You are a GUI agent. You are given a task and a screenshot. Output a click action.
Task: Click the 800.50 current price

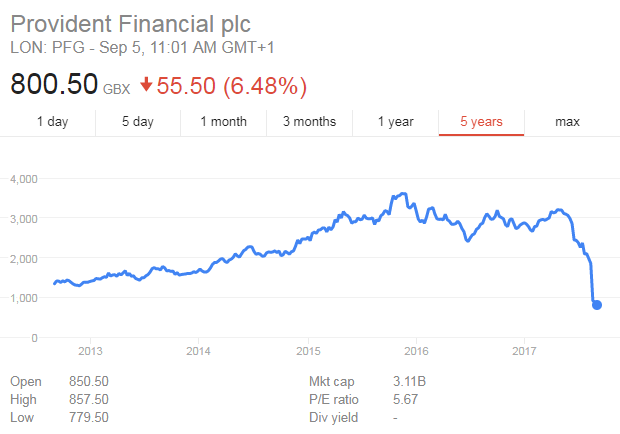(54, 86)
